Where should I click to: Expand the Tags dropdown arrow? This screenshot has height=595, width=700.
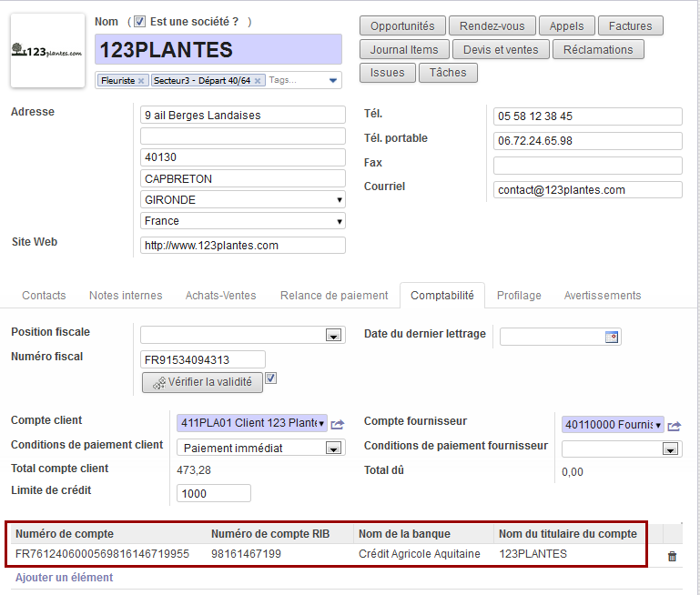pyautogui.click(x=333, y=80)
